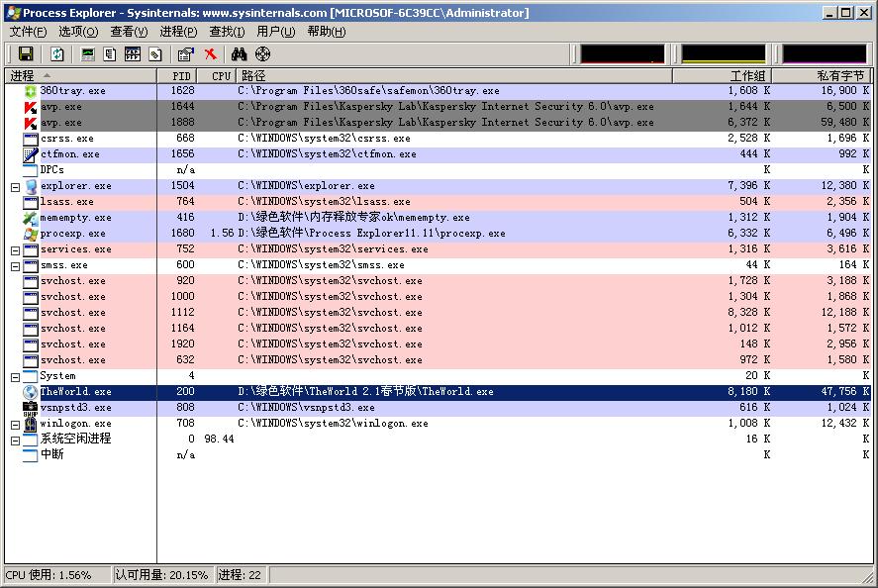The height and width of the screenshot is (588, 878).
Task: Click the smss.exe path cell
Action: click(321, 265)
